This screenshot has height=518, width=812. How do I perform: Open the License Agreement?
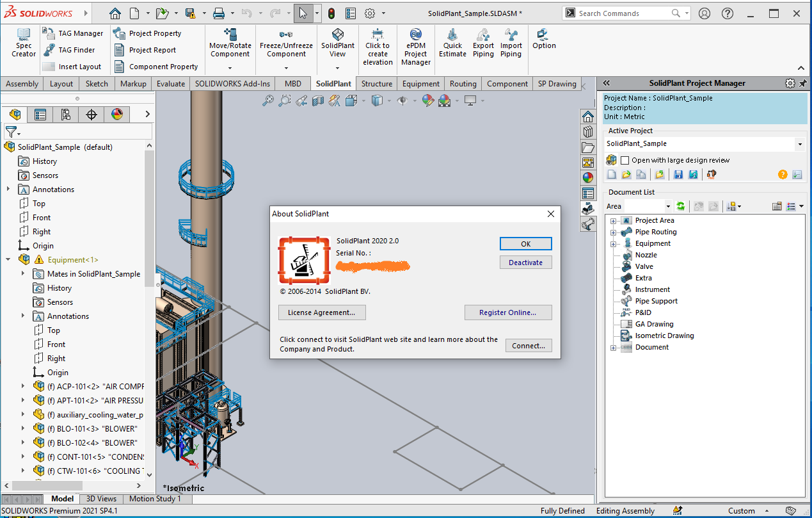click(322, 312)
